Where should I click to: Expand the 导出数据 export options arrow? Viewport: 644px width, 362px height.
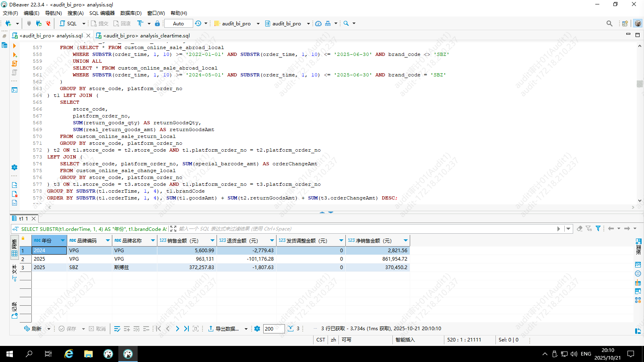(246, 329)
